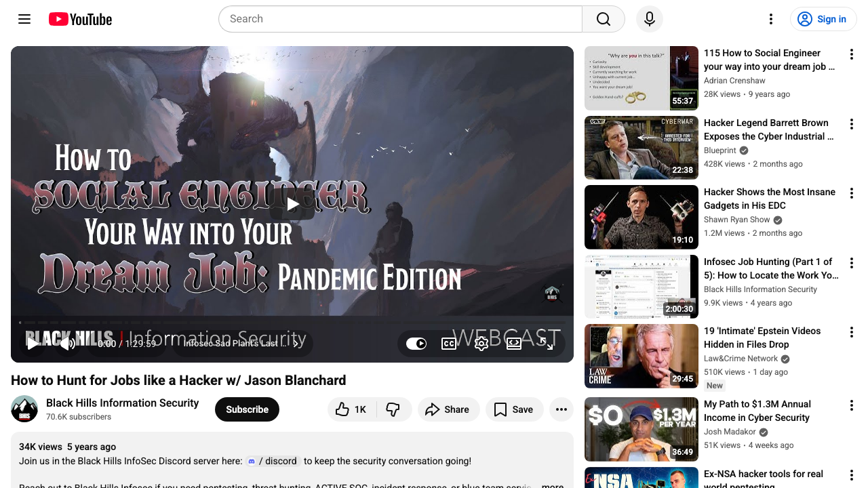
Task: Click the '70.6K subscribers' text
Action: (x=79, y=417)
